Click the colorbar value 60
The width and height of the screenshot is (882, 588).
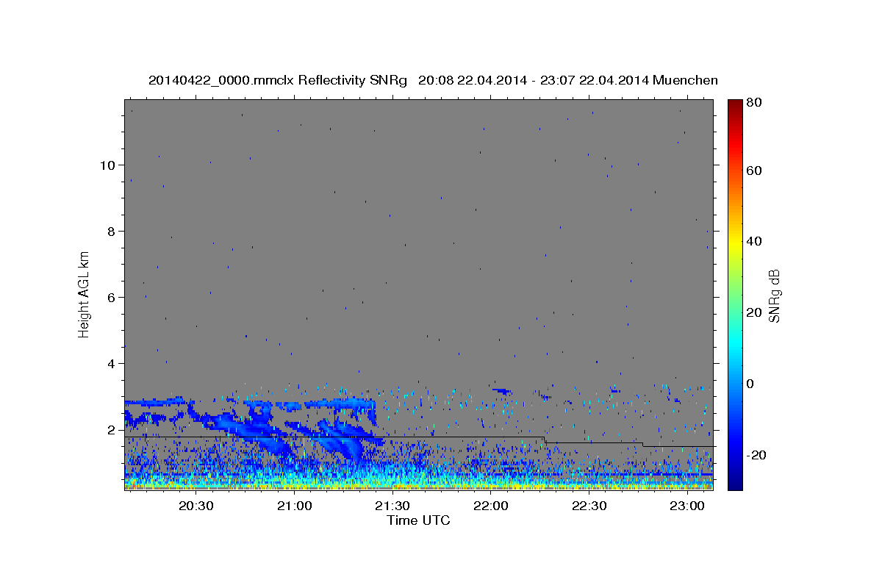(756, 171)
